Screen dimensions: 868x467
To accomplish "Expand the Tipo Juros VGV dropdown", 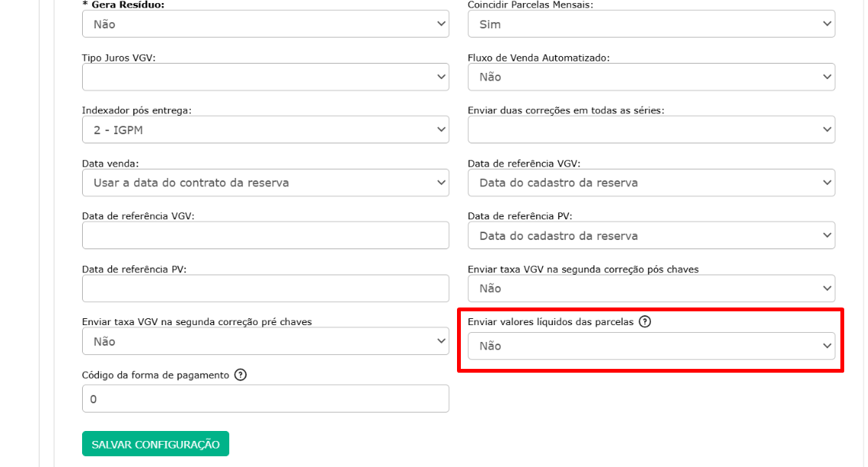I will point(265,77).
